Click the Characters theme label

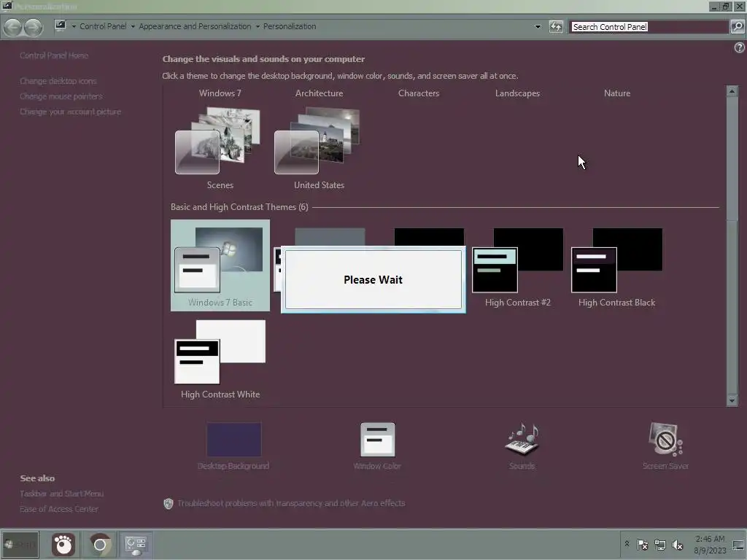point(419,93)
